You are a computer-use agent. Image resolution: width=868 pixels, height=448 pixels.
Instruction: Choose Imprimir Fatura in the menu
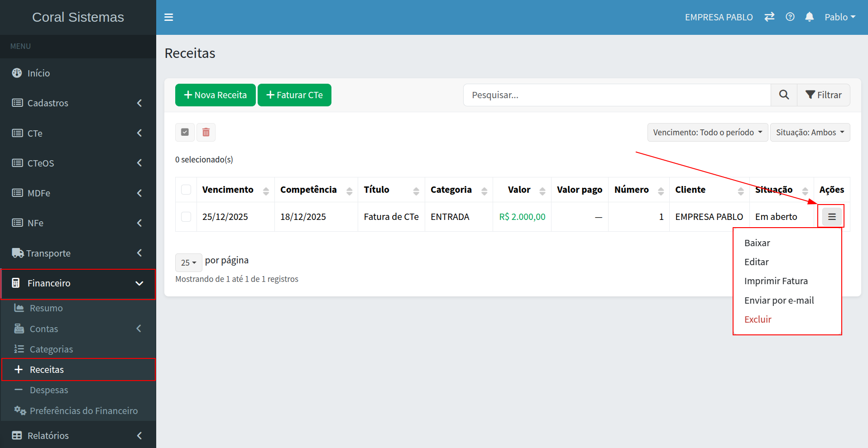(776, 281)
